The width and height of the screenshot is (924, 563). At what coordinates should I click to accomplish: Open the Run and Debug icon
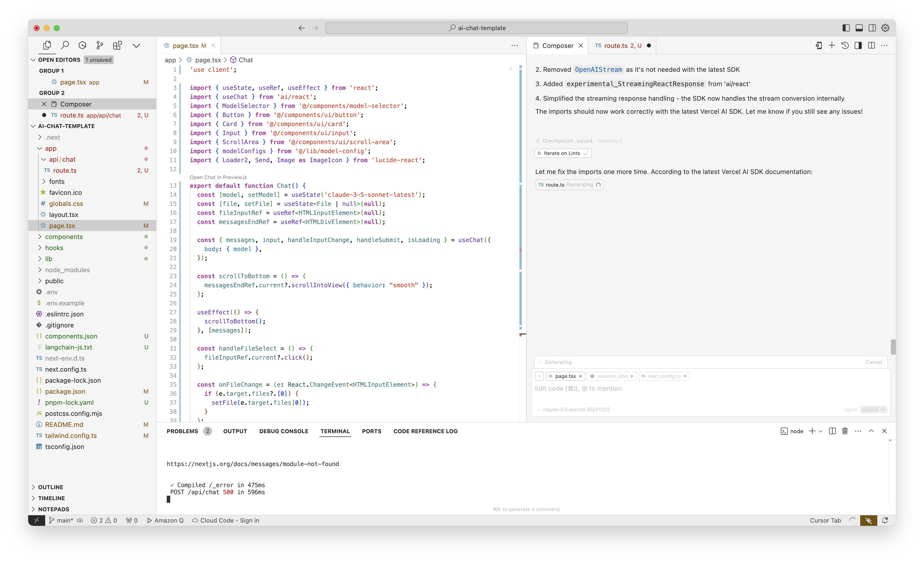83,45
